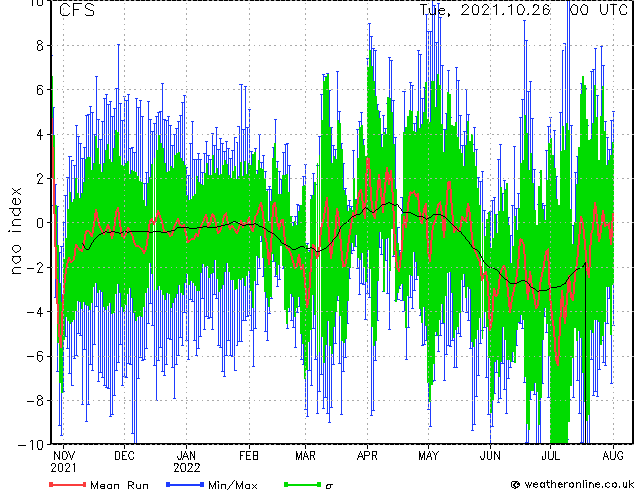This screenshot has height=490, width=634.
Task: Click the CFS model label
Action: (76, 10)
